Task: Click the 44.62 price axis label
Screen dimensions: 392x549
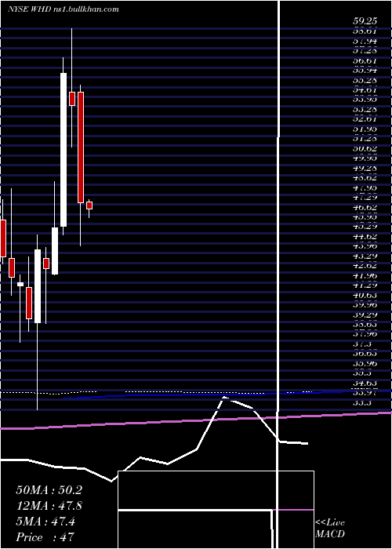Action: [x=365, y=237]
